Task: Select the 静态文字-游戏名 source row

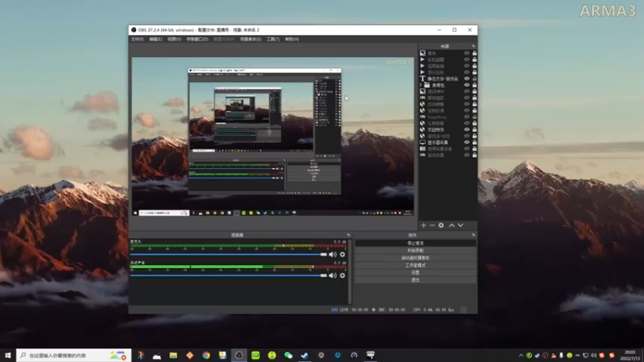Action: coord(448,78)
